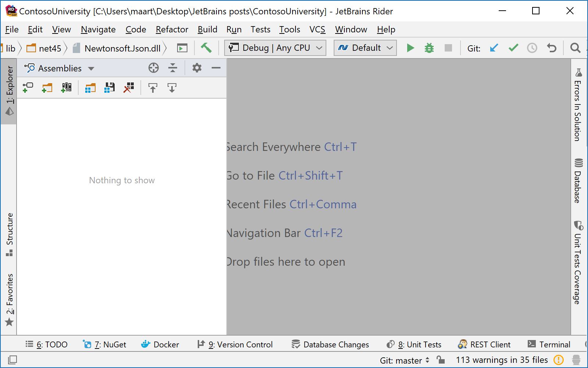Revert changes with the undo arrow icon
Screen dimensions: 588x368
point(552,48)
